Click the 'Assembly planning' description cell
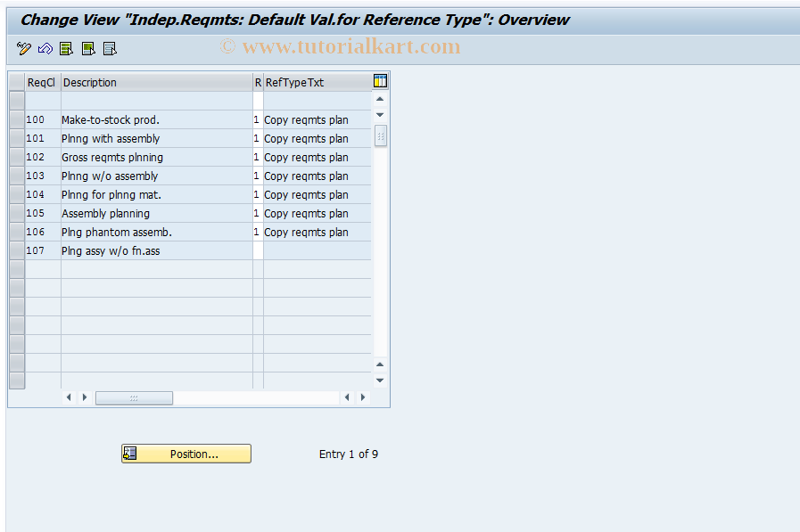This screenshot has height=532, width=800. 157,213
